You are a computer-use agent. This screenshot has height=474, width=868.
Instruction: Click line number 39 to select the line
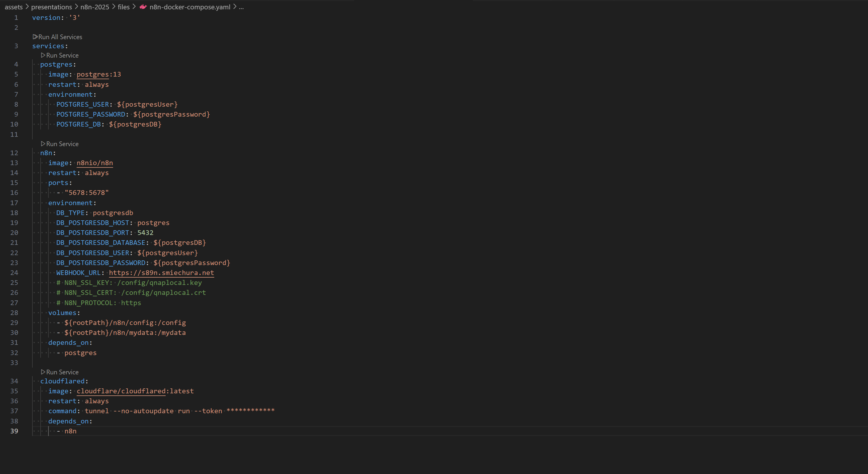pos(14,431)
